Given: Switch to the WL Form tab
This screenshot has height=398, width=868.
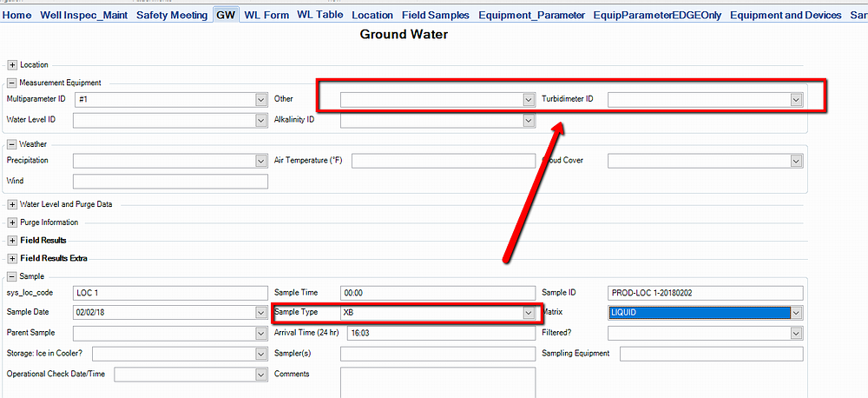Looking at the screenshot, I should click(267, 15).
